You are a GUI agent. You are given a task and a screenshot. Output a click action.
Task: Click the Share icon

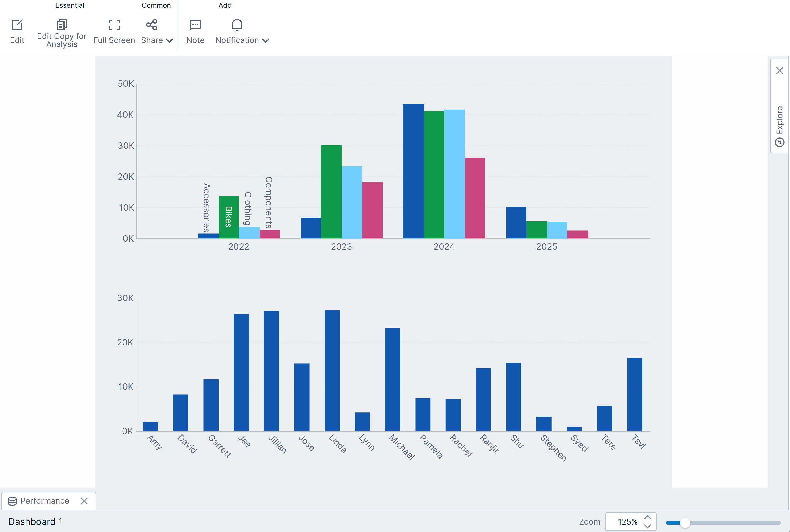coord(151,25)
